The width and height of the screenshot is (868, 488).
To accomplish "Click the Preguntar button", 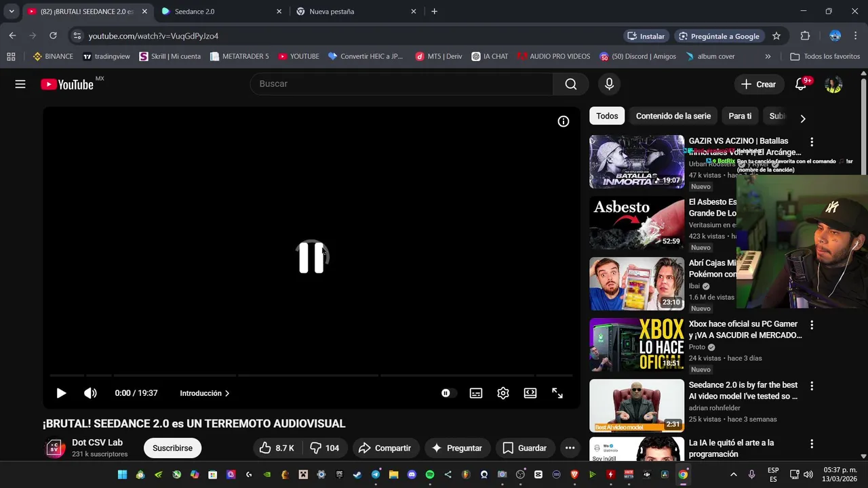I will pos(457,448).
